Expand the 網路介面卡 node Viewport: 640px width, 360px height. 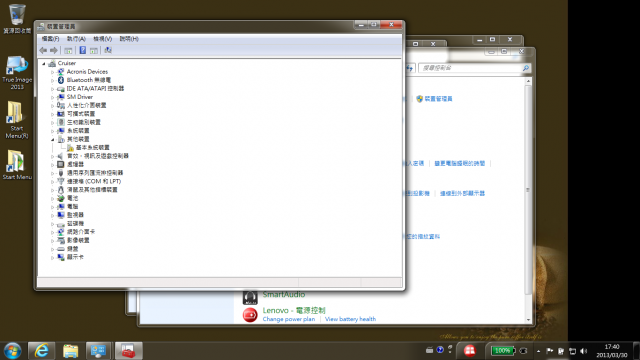pyautogui.click(x=52, y=232)
